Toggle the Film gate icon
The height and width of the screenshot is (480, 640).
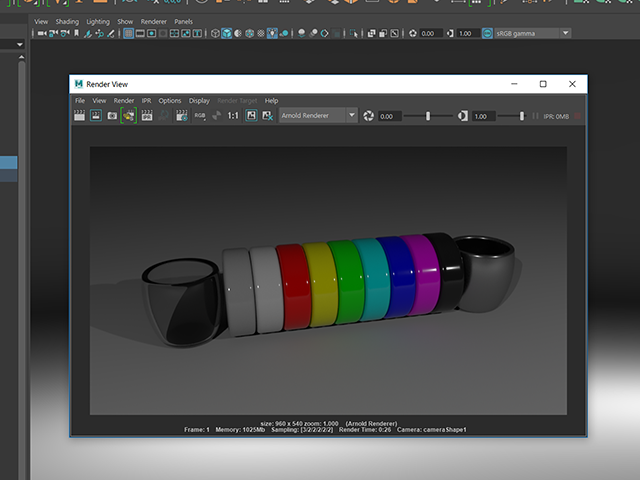(140, 33)
